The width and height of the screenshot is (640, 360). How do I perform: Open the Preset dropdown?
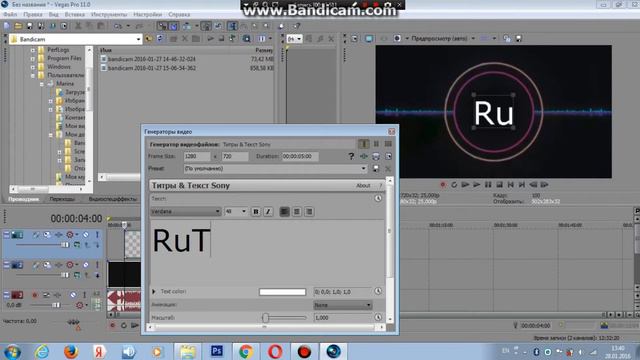pyautogui.click(x=275, y=169)
